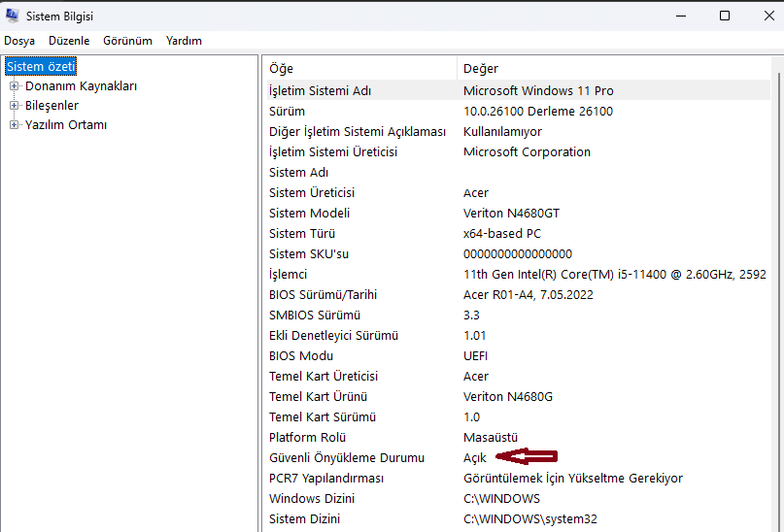The image size is (784, 532).
Task: Click the 3.3 SMBIOS value
Action: [x=471, y=316]
